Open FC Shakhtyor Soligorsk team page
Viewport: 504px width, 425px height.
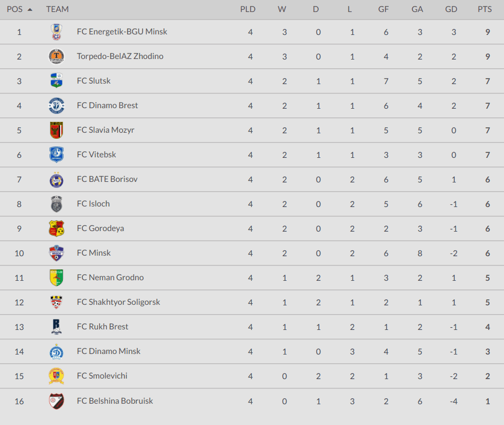point(118,302)
